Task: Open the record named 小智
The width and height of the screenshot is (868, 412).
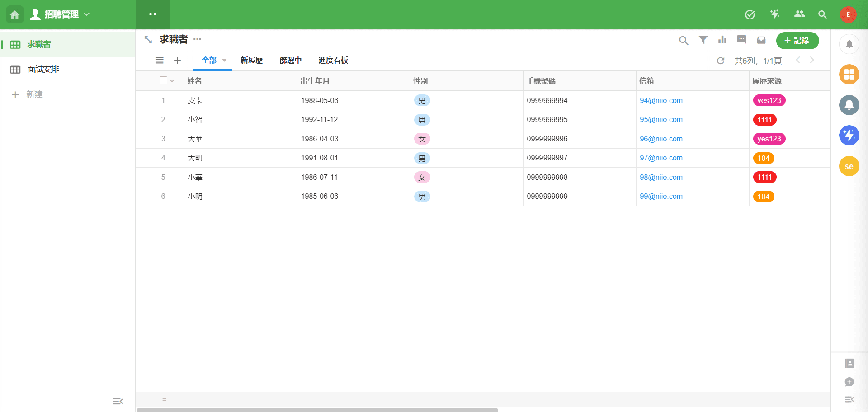Action: (x=195, y=119)
